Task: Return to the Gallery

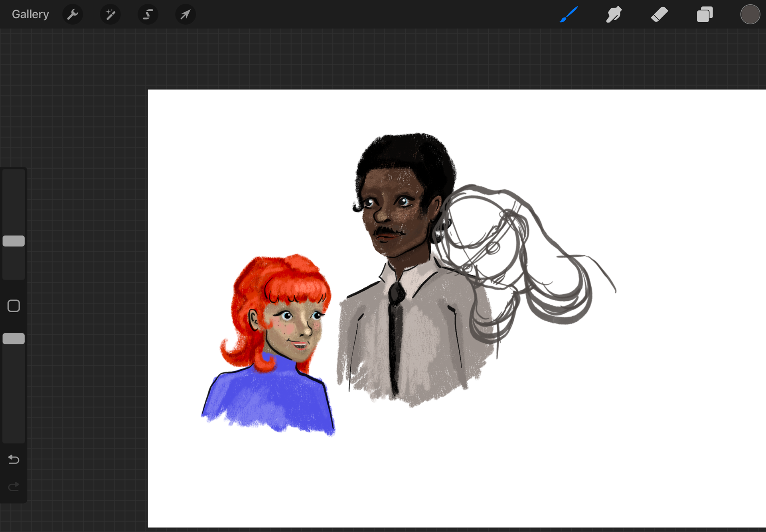Action: 30,14
